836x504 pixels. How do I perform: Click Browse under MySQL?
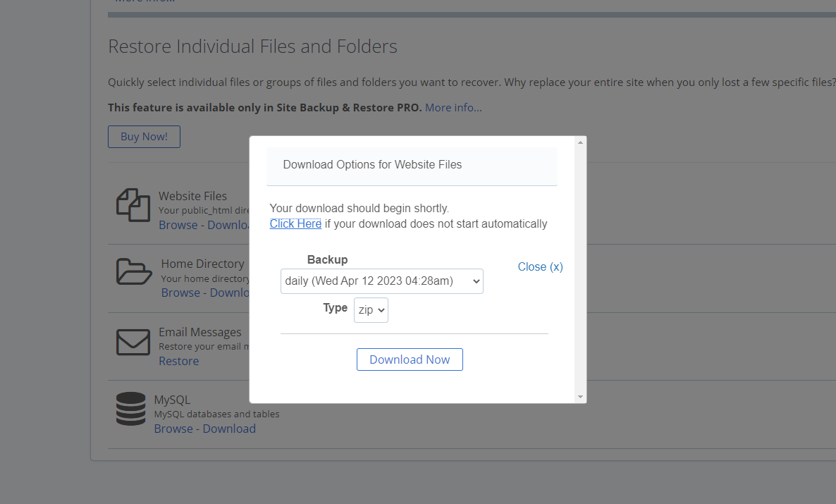coord(173,429)
